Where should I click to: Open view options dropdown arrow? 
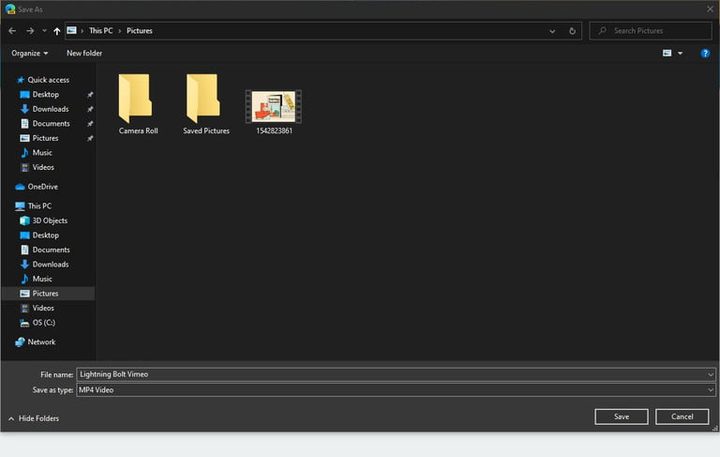coord(680,53)
